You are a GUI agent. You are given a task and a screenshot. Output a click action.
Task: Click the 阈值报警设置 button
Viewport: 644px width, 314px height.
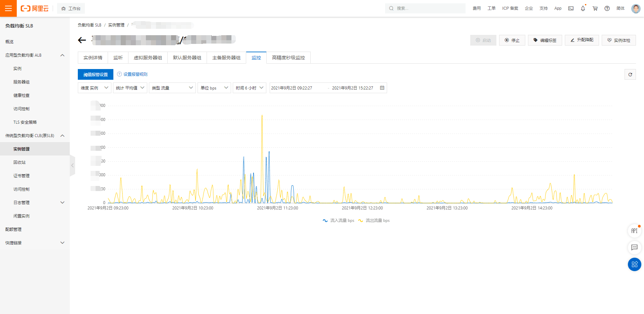(x=96, y=74)
